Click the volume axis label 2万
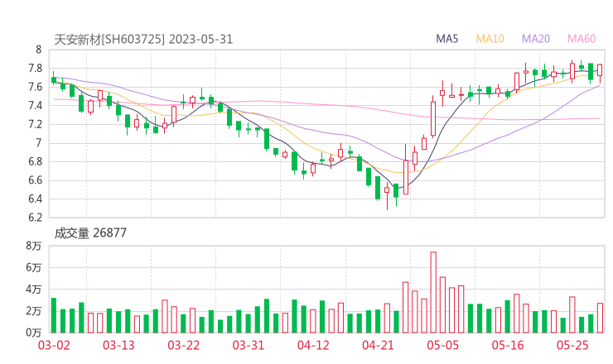The image size is (613, 364). [x=34, y=311]
